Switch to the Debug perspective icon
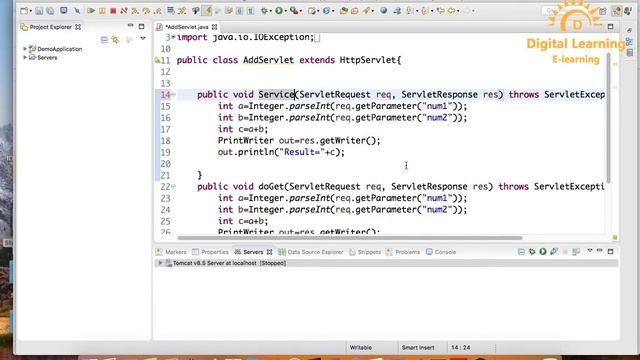 point(628,11)
